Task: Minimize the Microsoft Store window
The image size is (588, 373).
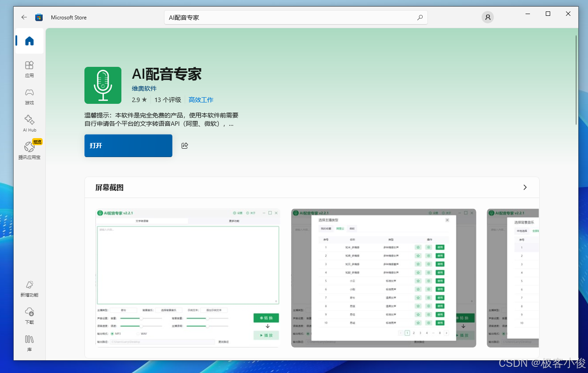Action: pyautogui.click(x=528, y=14)
